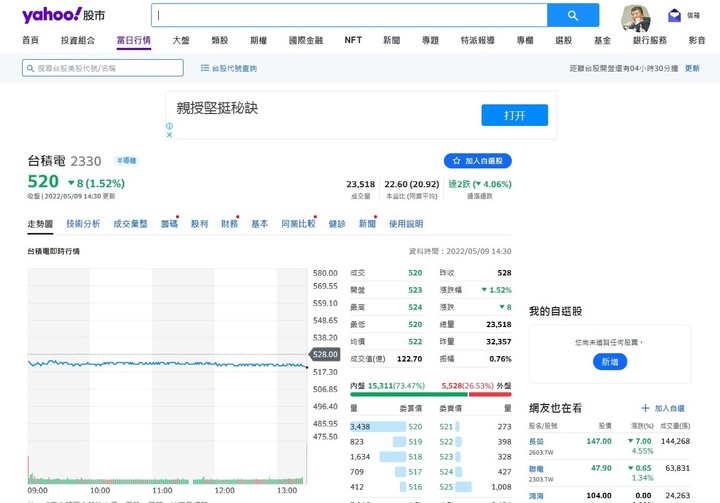The width and height of the screenshot is (720, 503).
Task: Open 專題 navigation item
Action: point(430,40)
